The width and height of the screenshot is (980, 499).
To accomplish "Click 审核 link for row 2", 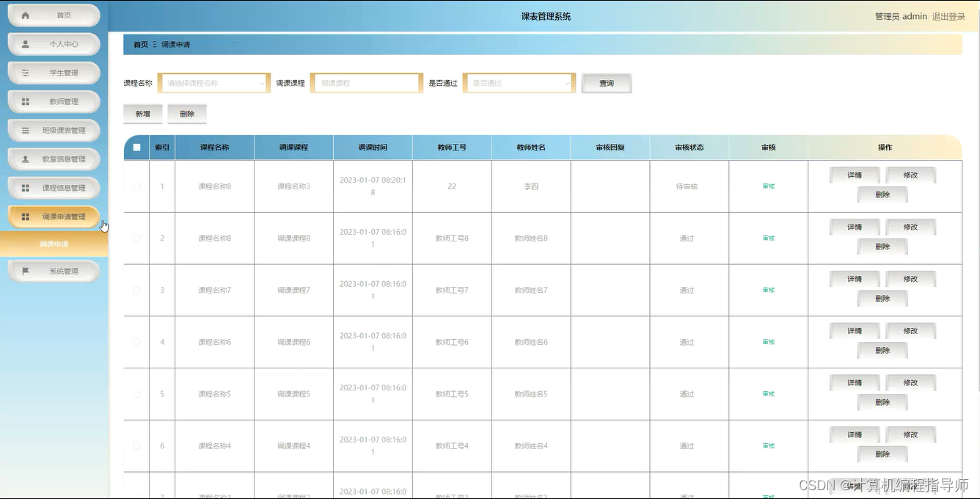I will click(768, 238).
